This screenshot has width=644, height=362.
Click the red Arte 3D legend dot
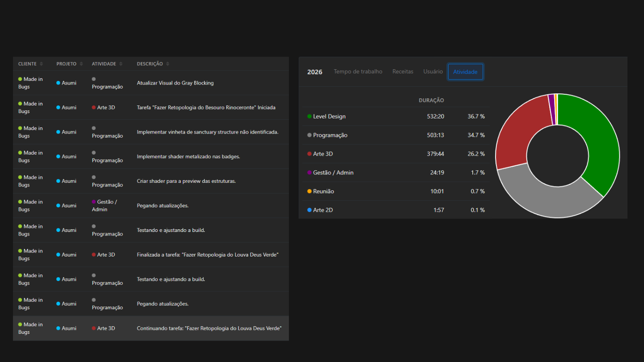309,154
